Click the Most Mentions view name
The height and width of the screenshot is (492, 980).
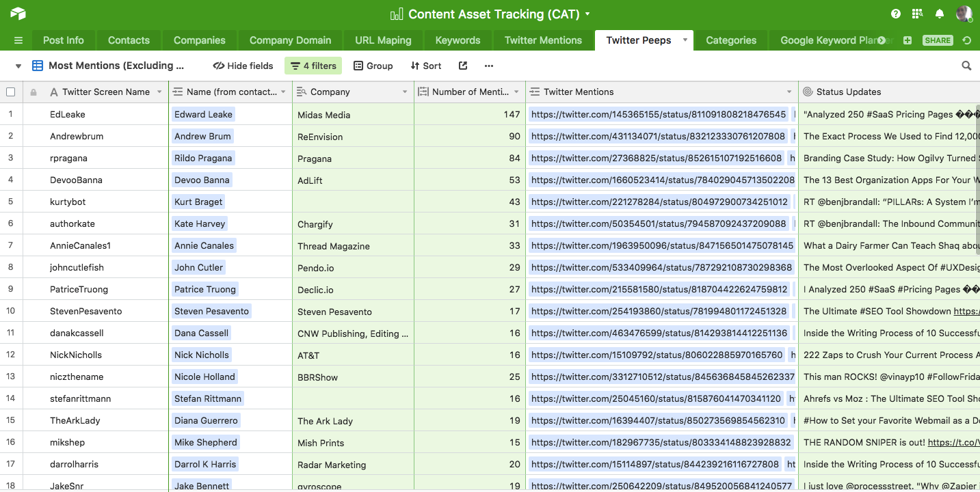click(116, 66)
